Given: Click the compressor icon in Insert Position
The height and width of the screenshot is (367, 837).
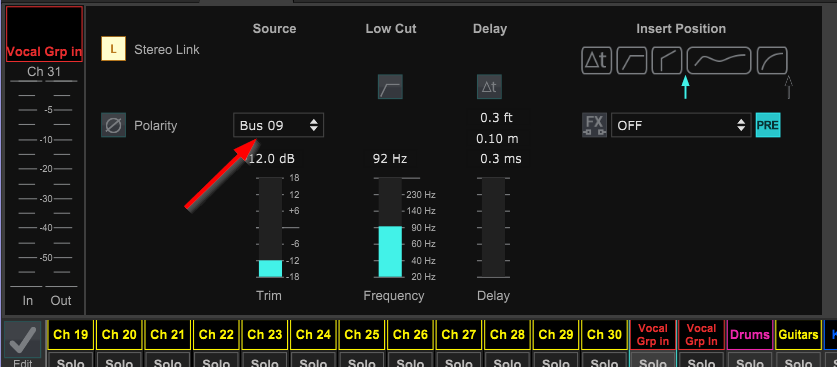Looking at the screenshot, I should pos(772,60).
